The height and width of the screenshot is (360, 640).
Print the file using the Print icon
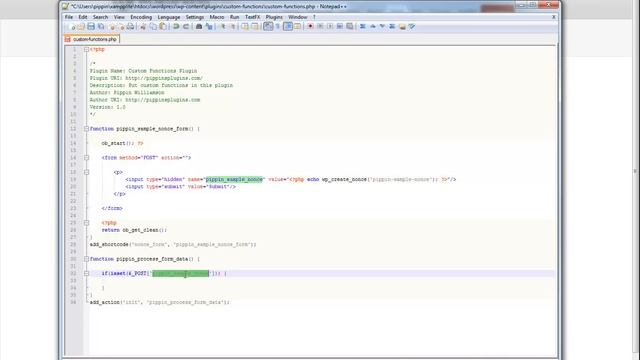coord(130,27)
